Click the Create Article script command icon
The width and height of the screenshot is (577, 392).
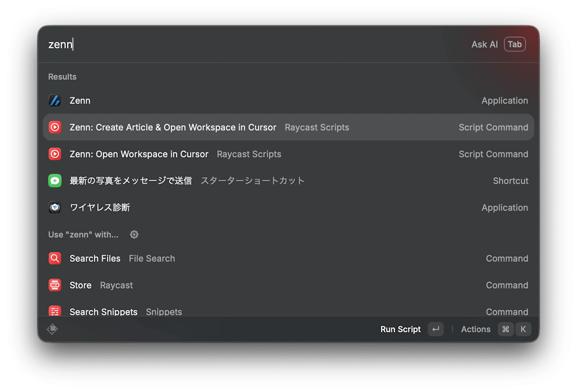[x=55, y=127]
